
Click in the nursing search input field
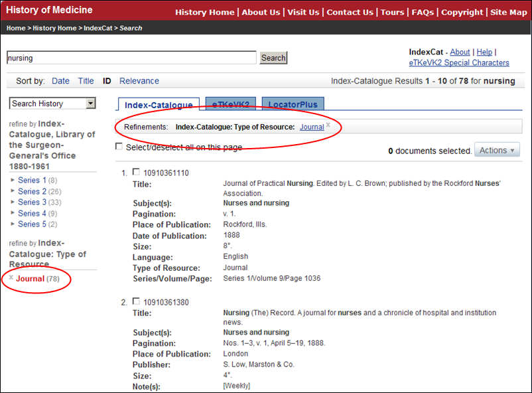(131, 58)
